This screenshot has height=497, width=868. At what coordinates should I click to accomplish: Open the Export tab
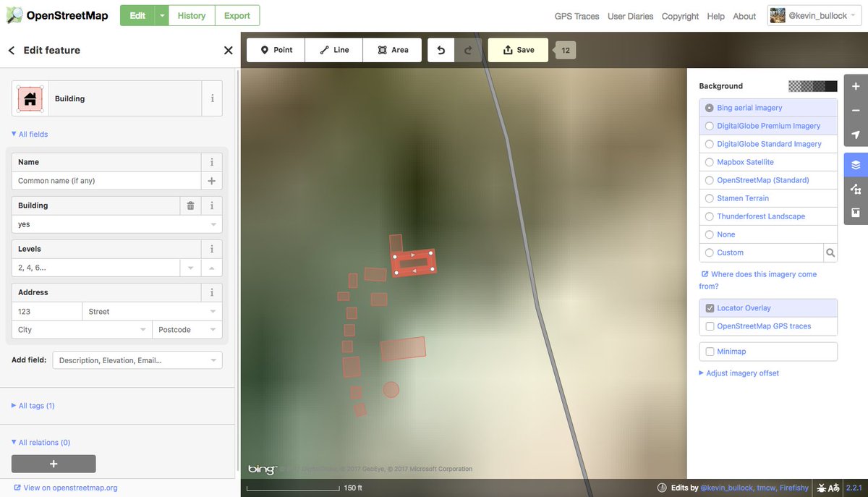click(237, 15)
